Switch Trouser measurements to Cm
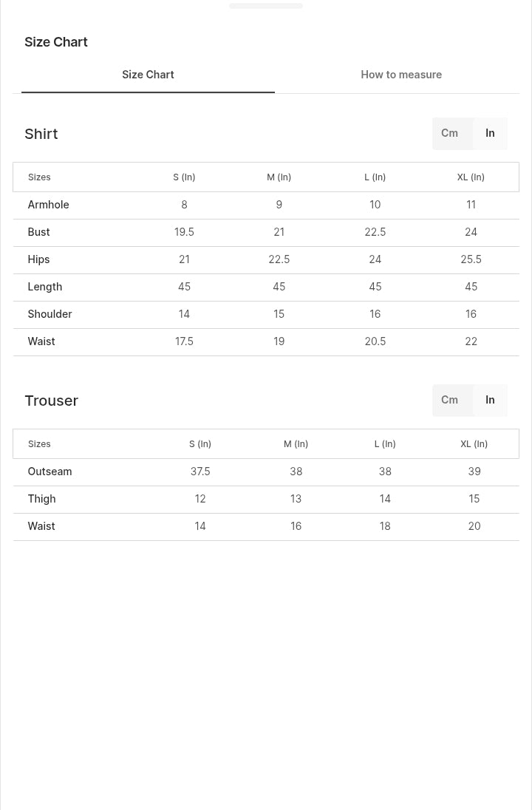The width and height of the screenshot is (532, 810). pos(449,400)
